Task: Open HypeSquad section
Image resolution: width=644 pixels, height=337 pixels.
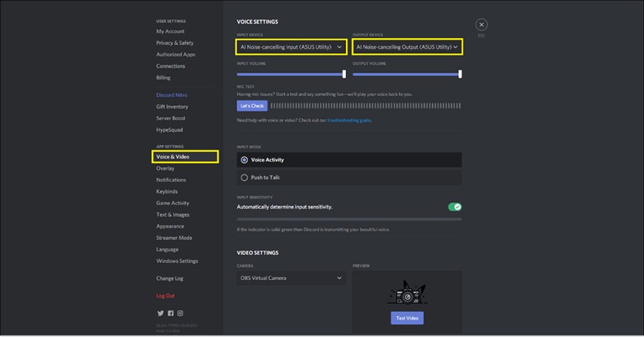Action: (x=169, y=130)
